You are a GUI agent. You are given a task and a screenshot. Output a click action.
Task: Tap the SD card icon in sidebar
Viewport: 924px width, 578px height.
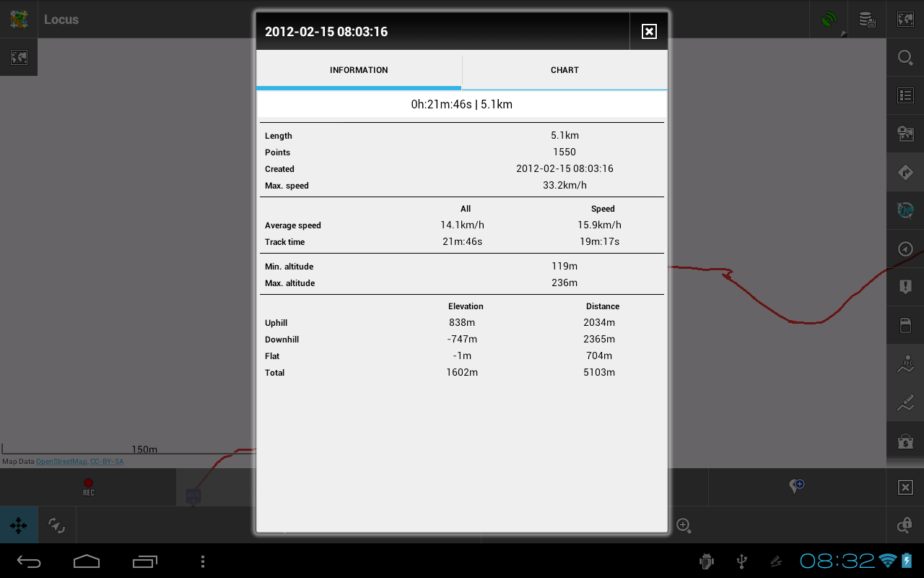905,326
